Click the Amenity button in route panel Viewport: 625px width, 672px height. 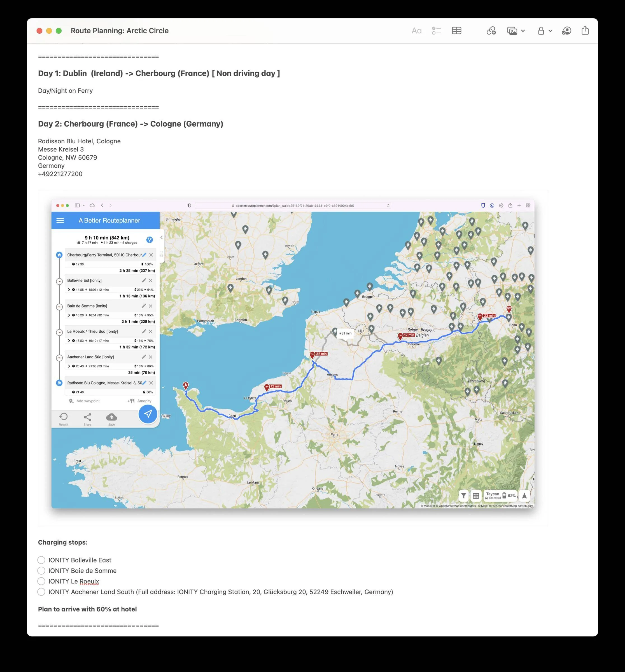(x=140, y=401)
